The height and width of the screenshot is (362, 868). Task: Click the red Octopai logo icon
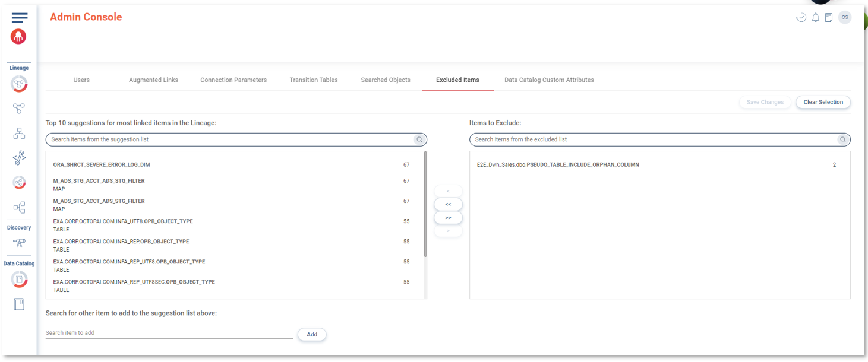[x=18, y=37]
